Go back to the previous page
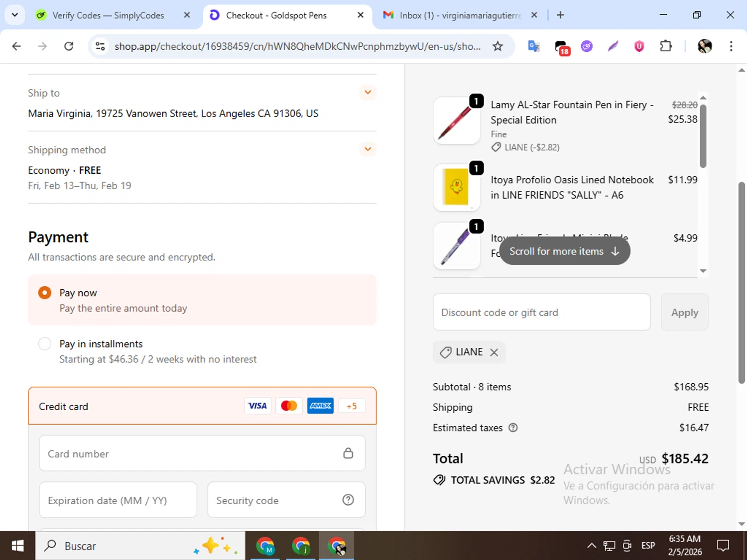The height and width of the screenshot is (560, 747). tap(16, 46)
